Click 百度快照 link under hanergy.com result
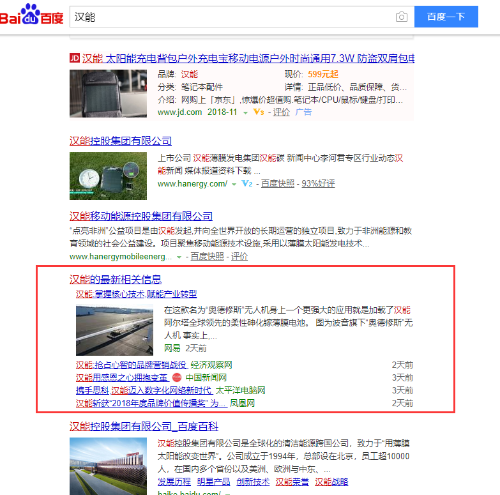 [x=277, y=183]
